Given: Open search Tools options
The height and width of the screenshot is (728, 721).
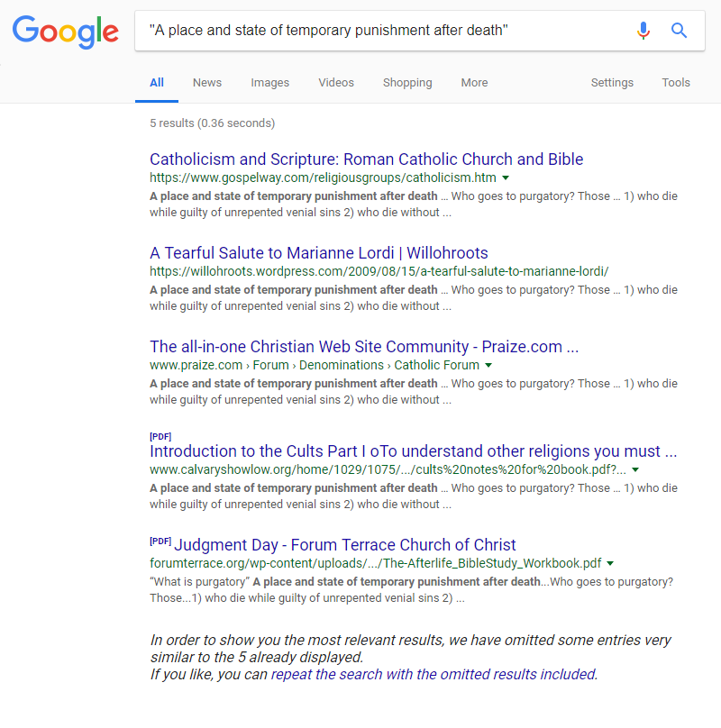Looking at the screenshot, I should coord(676,83).
